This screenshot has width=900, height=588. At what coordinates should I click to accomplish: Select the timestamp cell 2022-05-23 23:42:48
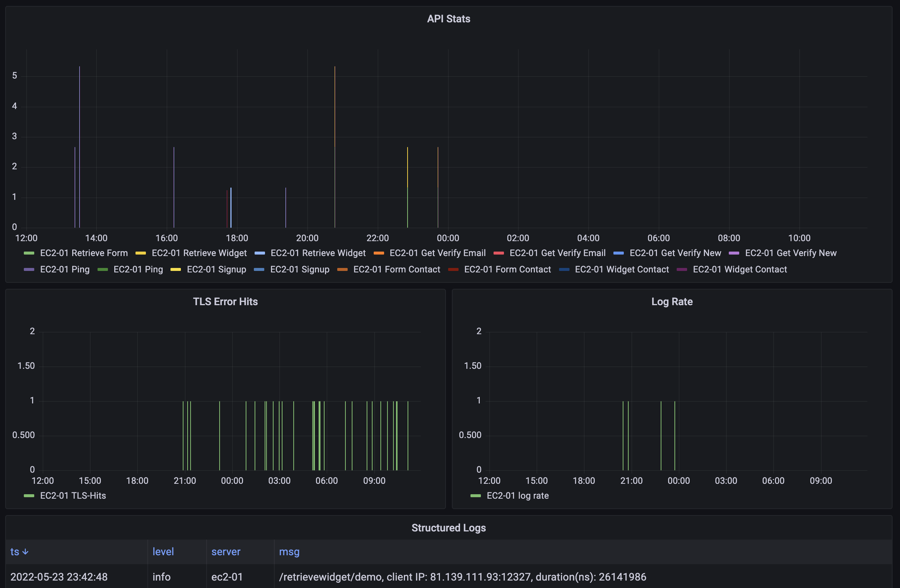click(x=76, y=577)
